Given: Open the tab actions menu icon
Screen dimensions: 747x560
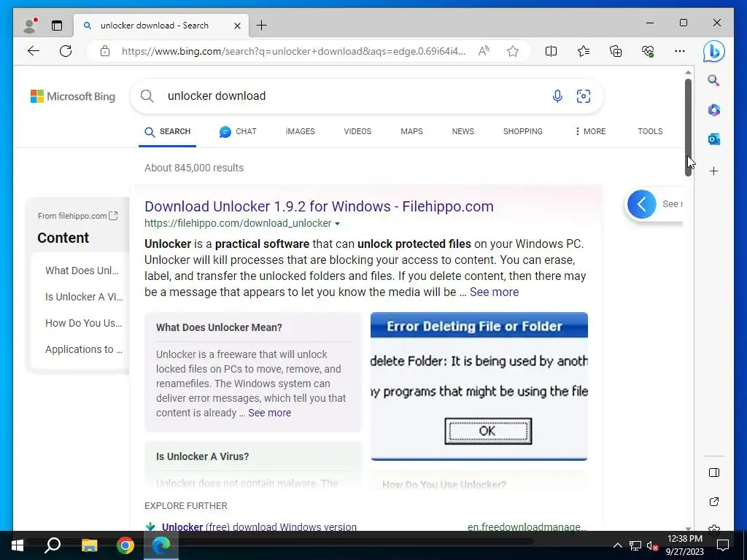Looking at the screenshot, I should [57, 26].
